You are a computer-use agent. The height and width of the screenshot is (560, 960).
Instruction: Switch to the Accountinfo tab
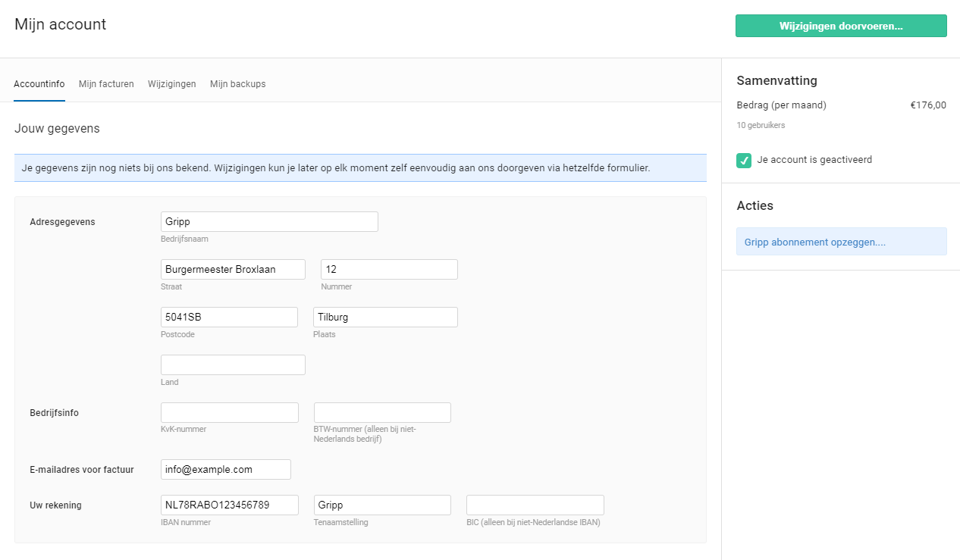coord(39,84)
